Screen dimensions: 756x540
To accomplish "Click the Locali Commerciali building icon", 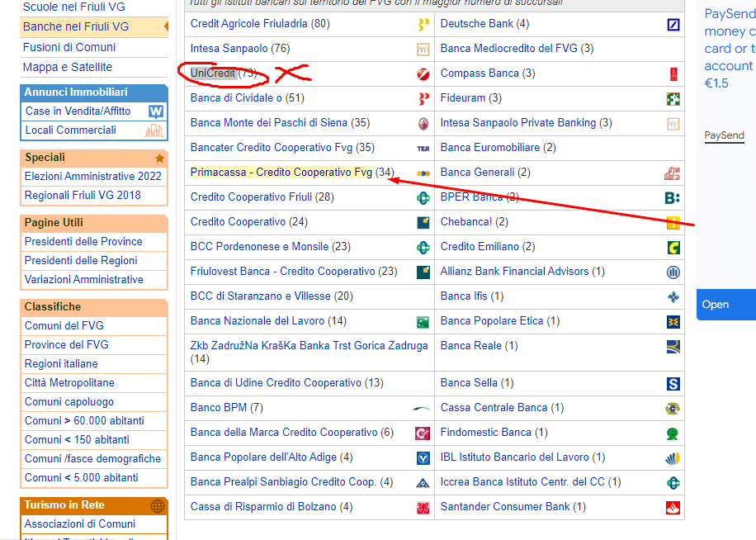I will pyautogui.click(x=154, y=130).
